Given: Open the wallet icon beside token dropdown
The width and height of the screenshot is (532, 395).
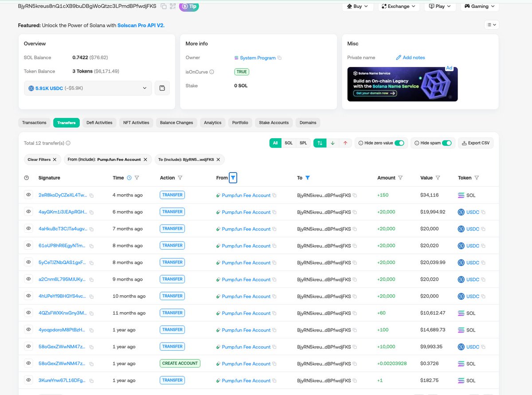Looking at the screenshot, I should coord(162,88).
